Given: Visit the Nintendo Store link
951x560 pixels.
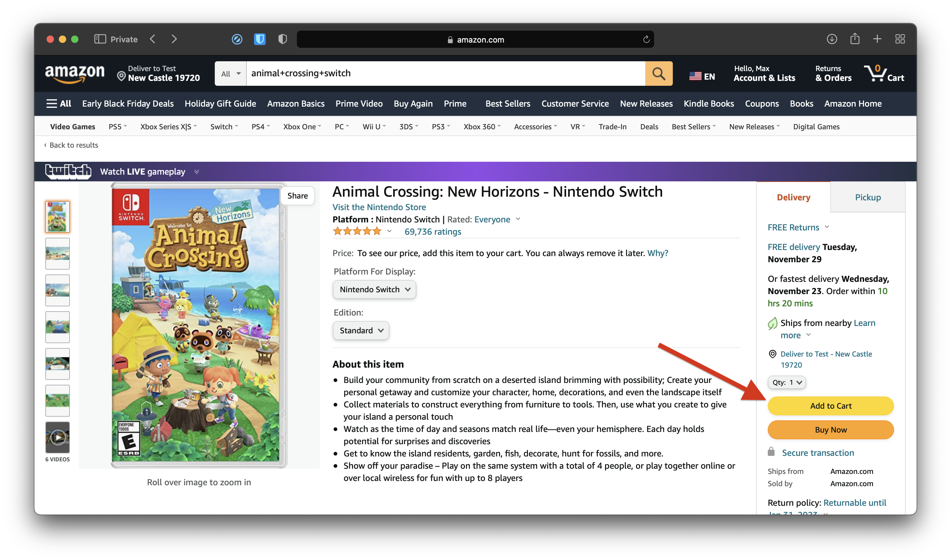Looking at the screenshot, I should click(x=379, y=207).
